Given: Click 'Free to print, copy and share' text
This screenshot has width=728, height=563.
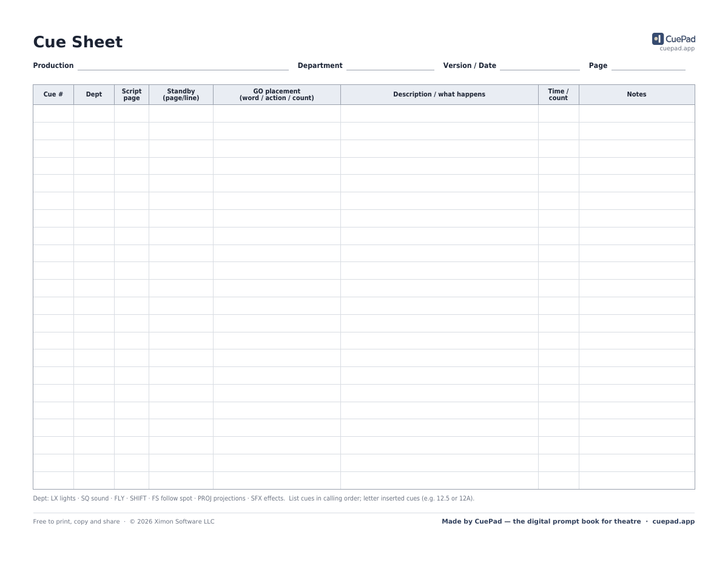Looking at the screenshot, I should (x=76, y=522).
